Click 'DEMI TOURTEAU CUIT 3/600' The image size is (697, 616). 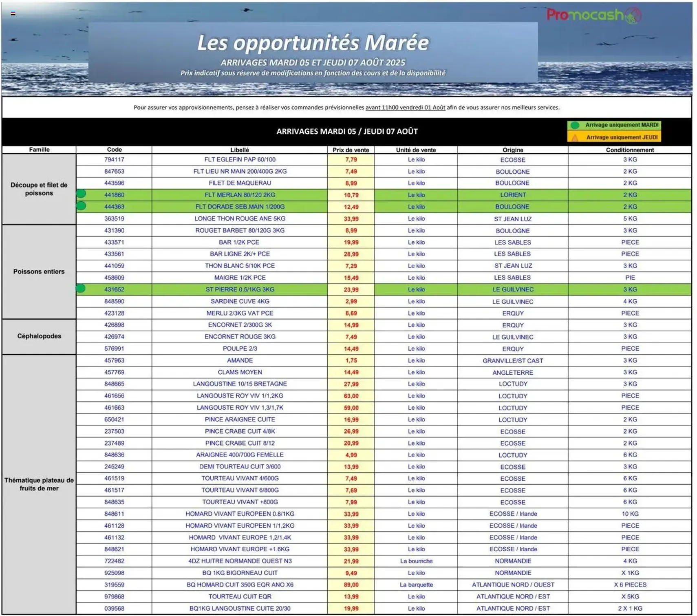tap(240, 466)
